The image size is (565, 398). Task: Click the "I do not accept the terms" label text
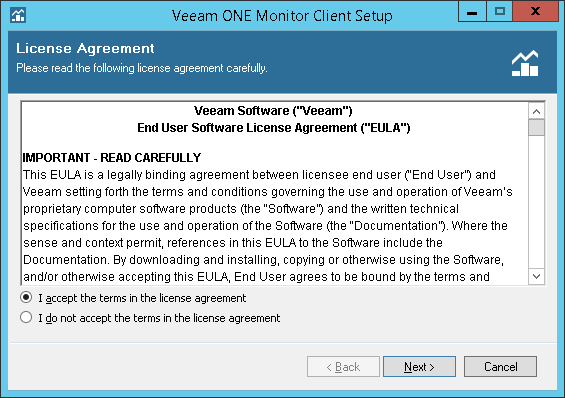point(159,318)
